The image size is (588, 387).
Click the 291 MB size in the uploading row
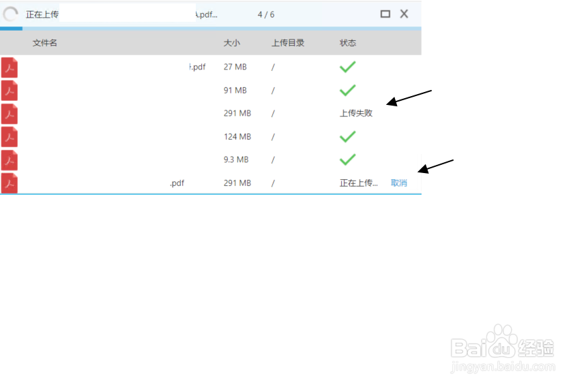point(237,183)
